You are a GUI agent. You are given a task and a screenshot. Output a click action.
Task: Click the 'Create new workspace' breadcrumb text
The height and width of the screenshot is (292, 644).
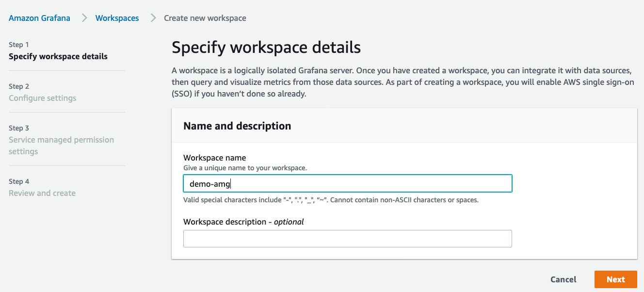pyautogui.click(x=205, y=18)
